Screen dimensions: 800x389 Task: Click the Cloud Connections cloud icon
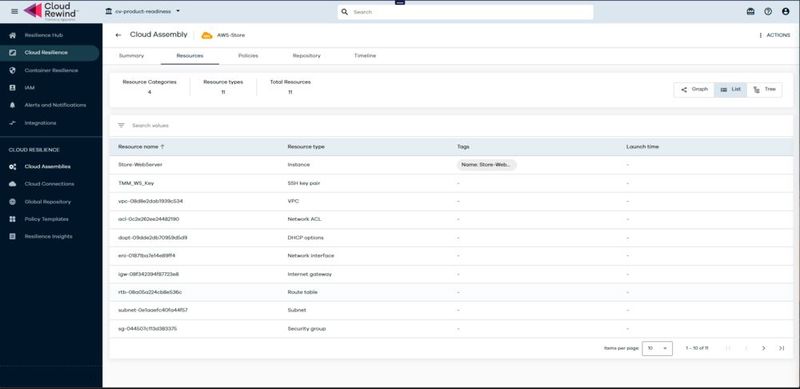13,184
